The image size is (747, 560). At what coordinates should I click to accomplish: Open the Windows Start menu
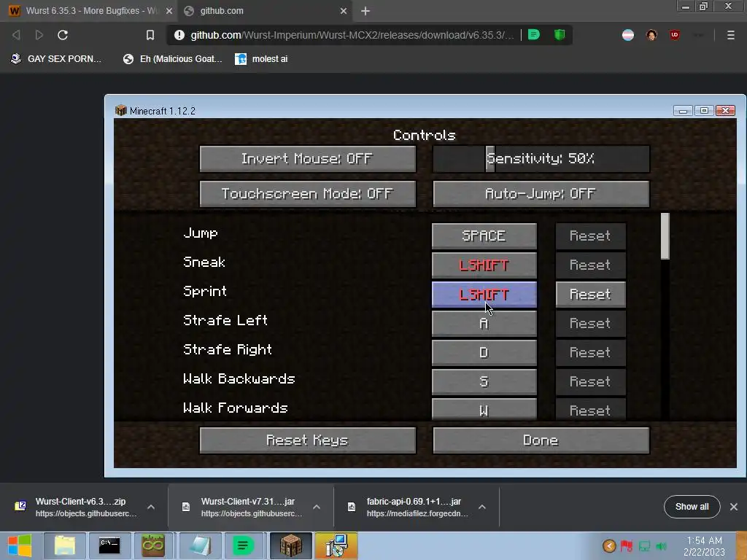(20, 545)
